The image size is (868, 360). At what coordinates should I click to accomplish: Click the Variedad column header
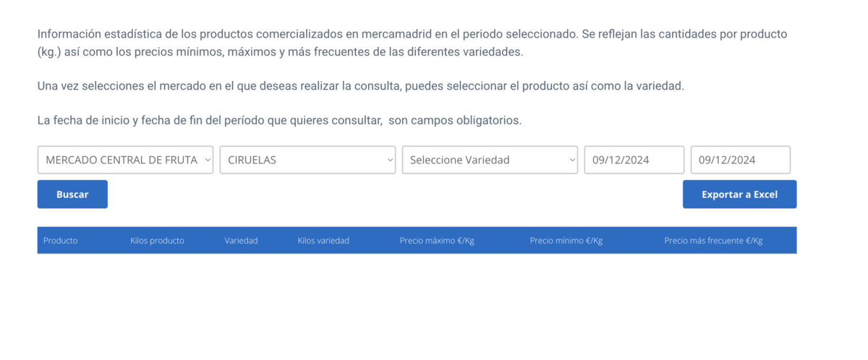tap(241, 241)
